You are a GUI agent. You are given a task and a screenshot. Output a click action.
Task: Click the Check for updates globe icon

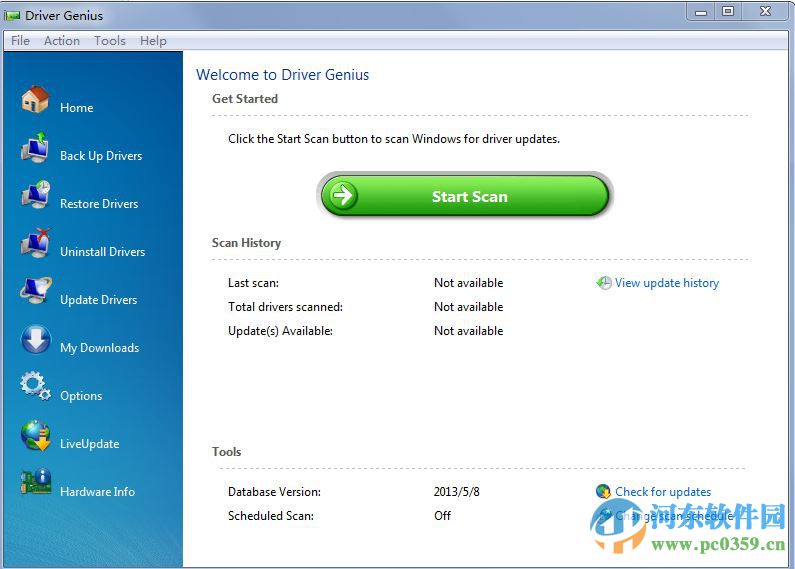click(x=603, y=491)
